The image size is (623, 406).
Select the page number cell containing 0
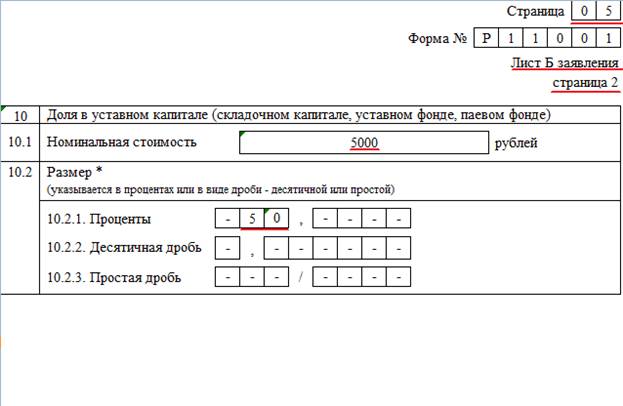[x=582, y=12]
